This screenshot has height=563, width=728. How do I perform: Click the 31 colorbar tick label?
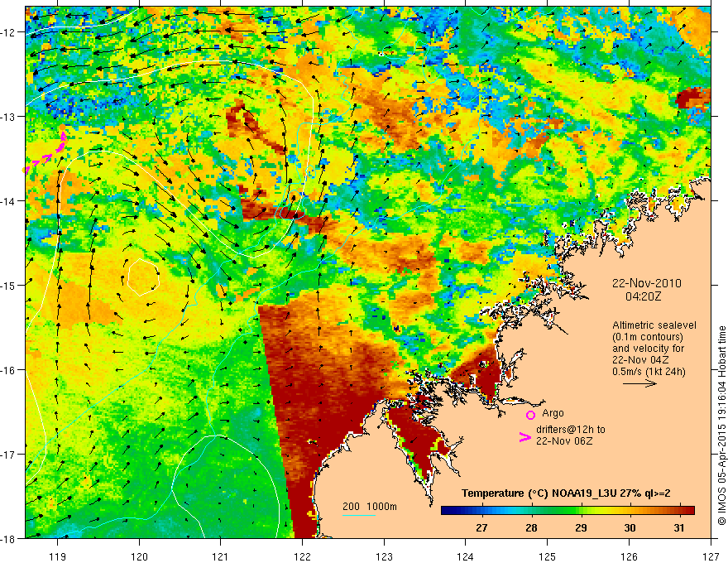pos(679,527)
